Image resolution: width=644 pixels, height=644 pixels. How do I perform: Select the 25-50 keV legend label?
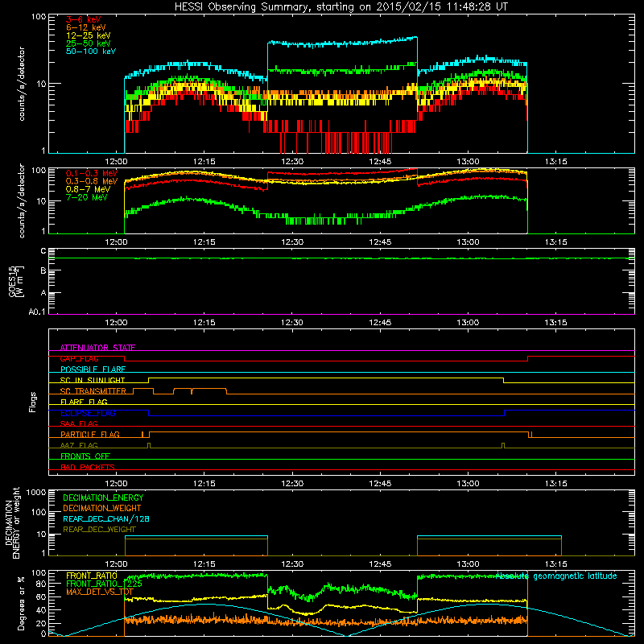tap(89, 43)
